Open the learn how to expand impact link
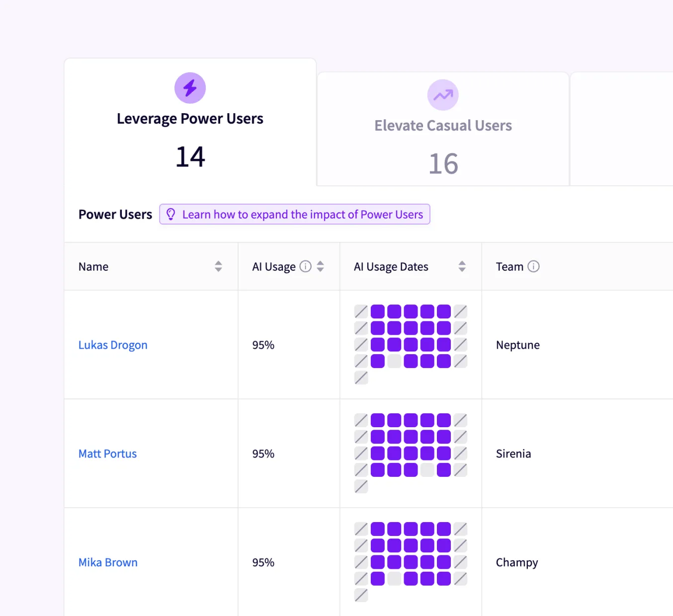 point(302,215)
